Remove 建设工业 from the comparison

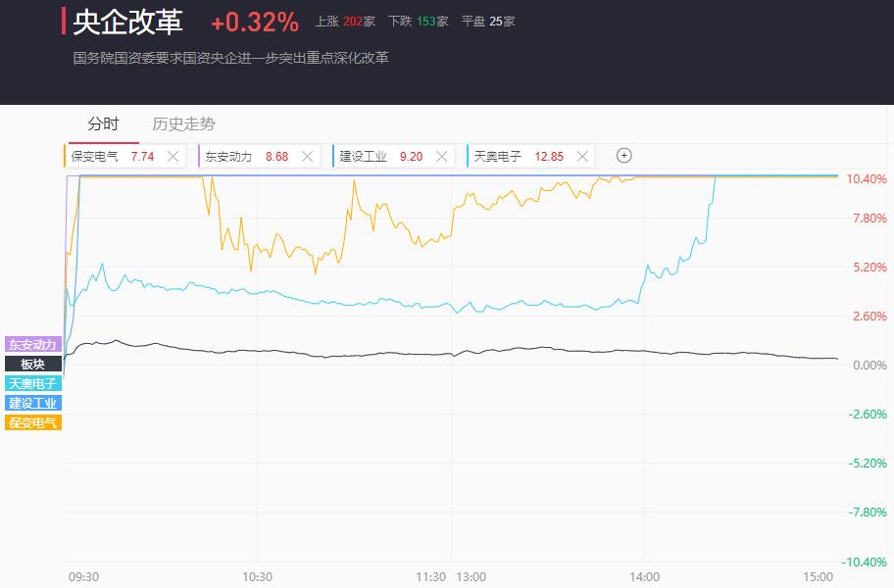(441, 156)
